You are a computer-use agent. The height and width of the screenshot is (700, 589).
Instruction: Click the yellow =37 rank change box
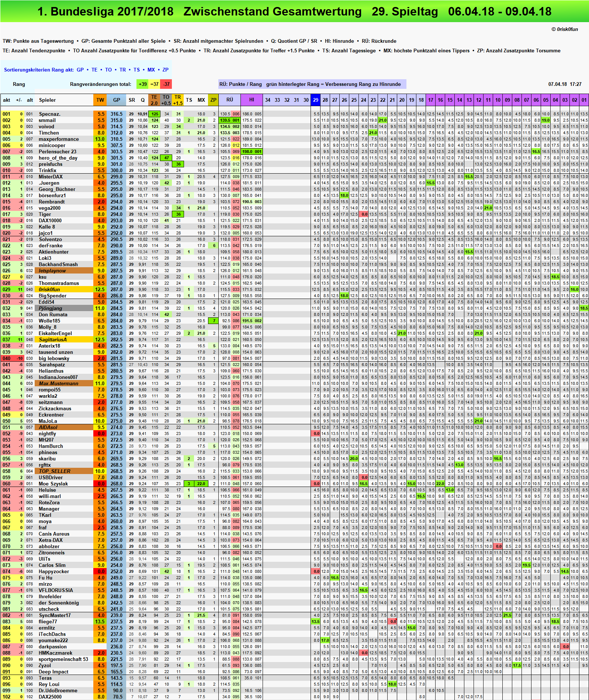[x=155, y=84]
